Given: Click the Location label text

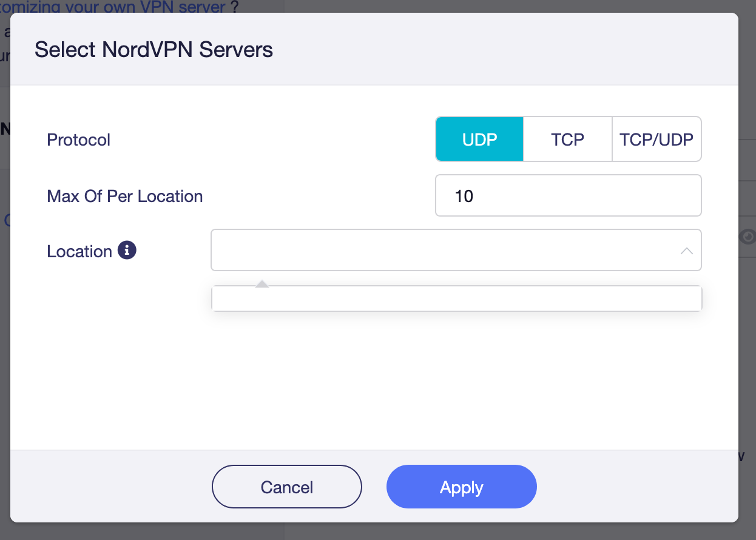Looking at the screenshot, I should [79, 252].
